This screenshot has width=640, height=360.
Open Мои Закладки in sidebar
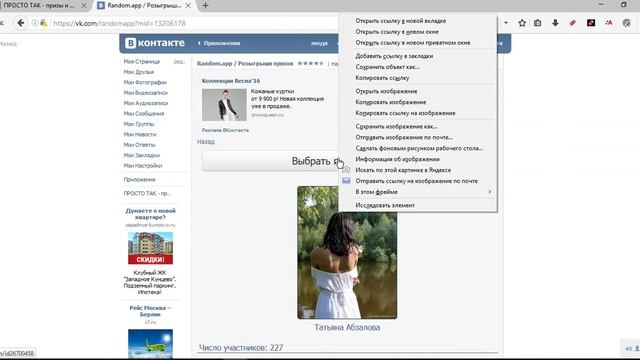pyautogui.click(x=142, y=156)
